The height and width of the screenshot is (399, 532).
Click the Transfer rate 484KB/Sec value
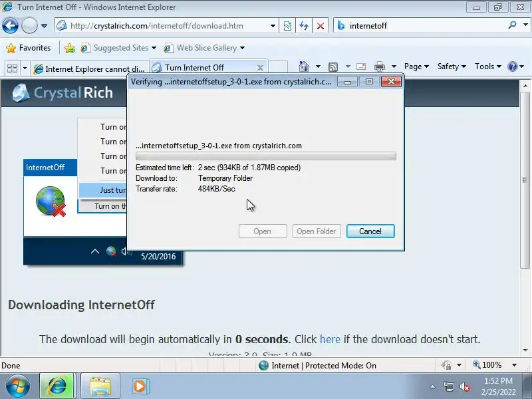coord(217,189)
